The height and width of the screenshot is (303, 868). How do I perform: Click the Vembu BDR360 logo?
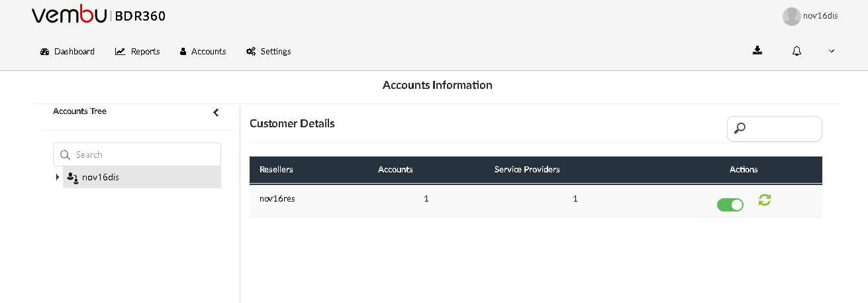point(99,15)
